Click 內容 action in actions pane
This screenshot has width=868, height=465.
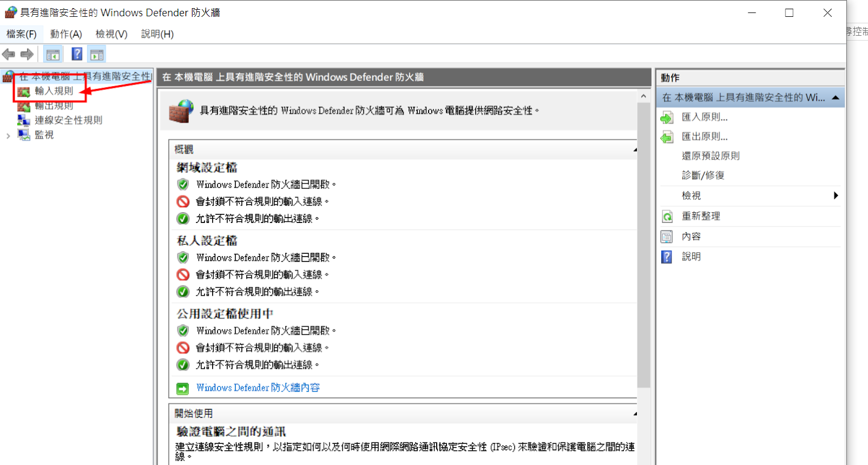point(691,237)
